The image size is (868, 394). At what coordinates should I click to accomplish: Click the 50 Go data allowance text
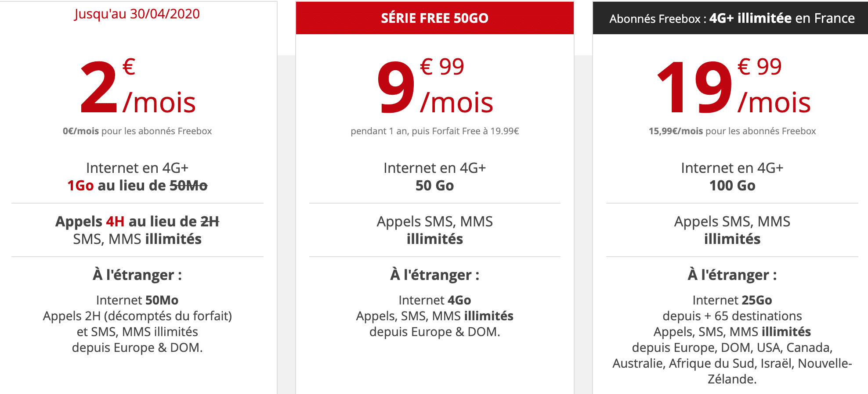click(434, 186)
